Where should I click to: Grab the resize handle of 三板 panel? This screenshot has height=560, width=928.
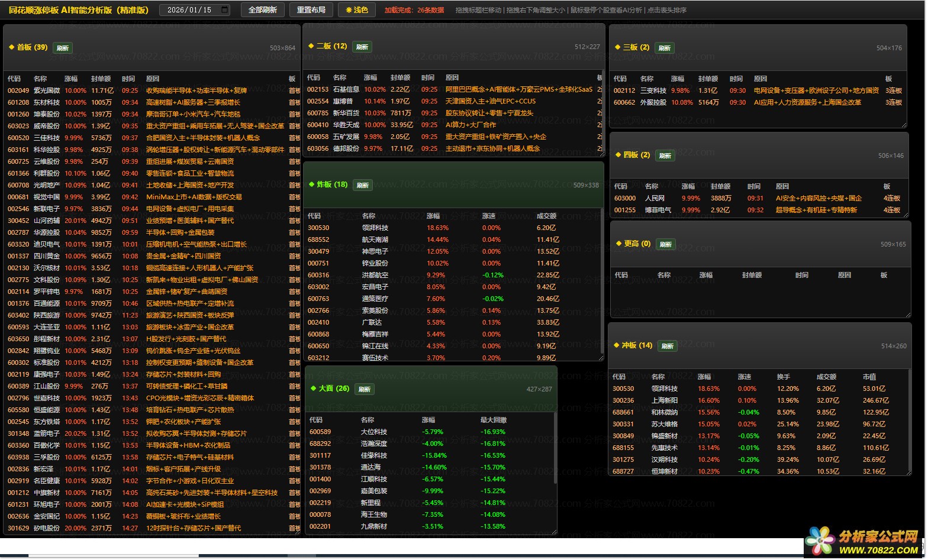[x=903, y=124]
